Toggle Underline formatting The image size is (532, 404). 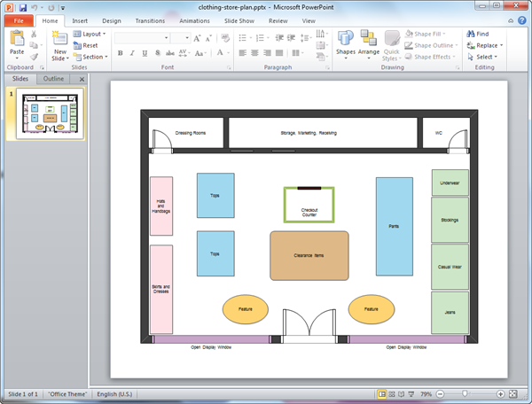(x=145, y=53)
